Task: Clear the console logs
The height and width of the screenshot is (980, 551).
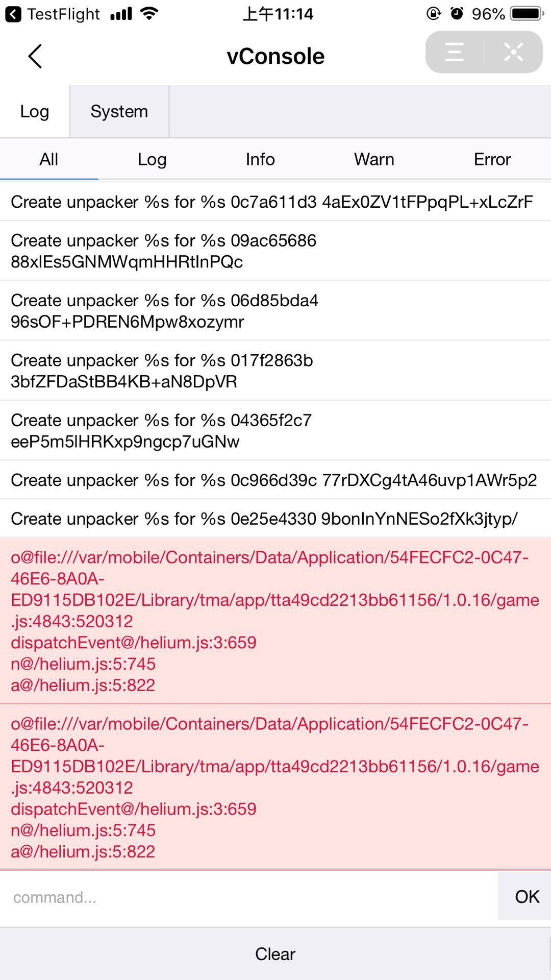Action: [x=275, y=953]
